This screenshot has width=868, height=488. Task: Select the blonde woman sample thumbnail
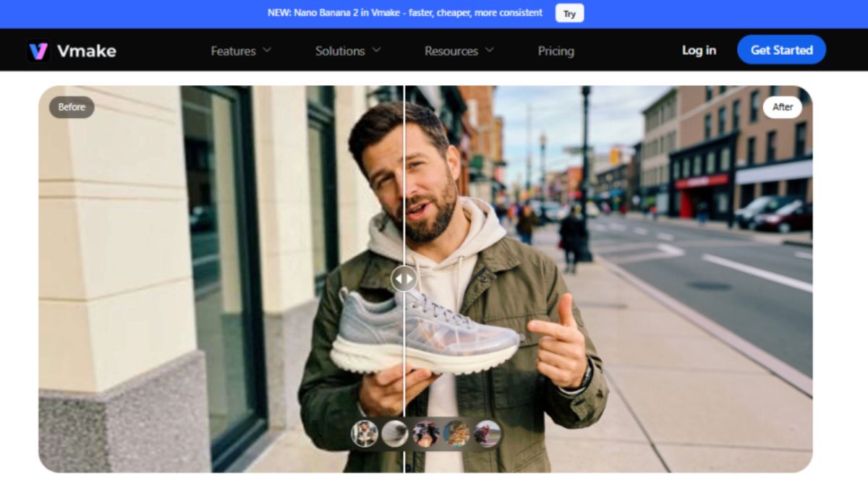[456, 434]
